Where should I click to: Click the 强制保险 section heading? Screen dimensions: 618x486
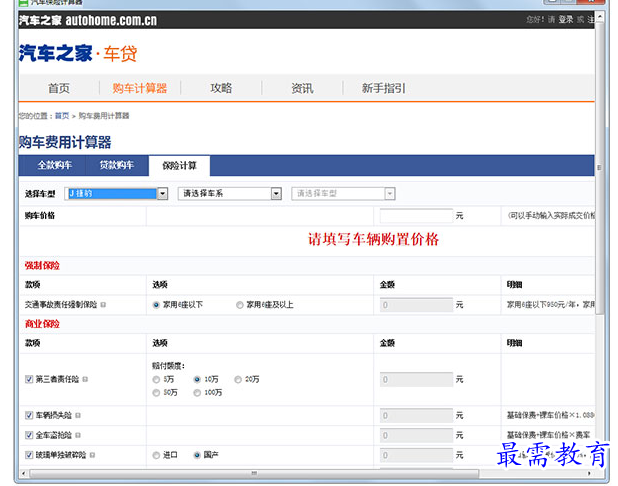[x=42, y=266]
